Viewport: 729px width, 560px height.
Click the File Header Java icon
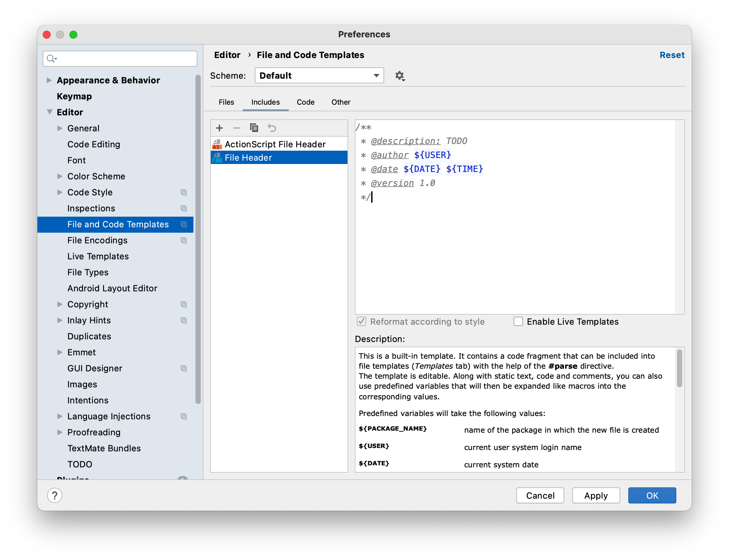pyautogui.click(x=217, y=158)
